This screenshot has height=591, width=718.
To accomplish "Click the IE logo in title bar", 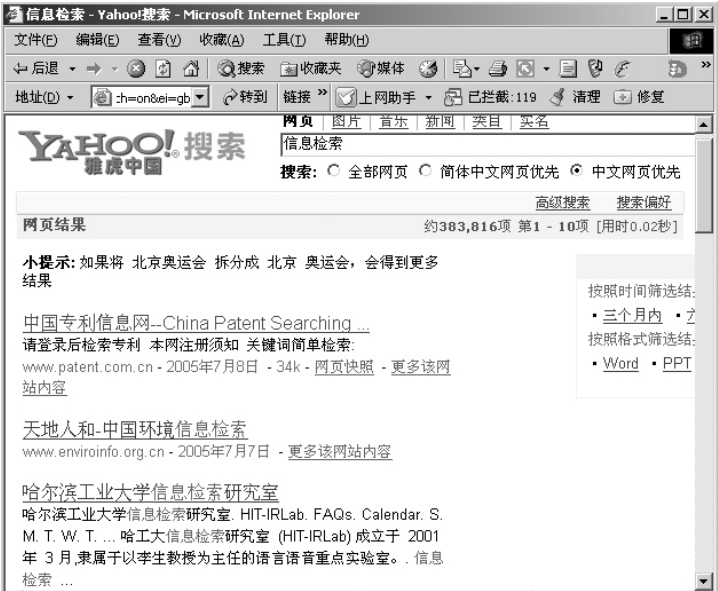I will pos(13,15).
